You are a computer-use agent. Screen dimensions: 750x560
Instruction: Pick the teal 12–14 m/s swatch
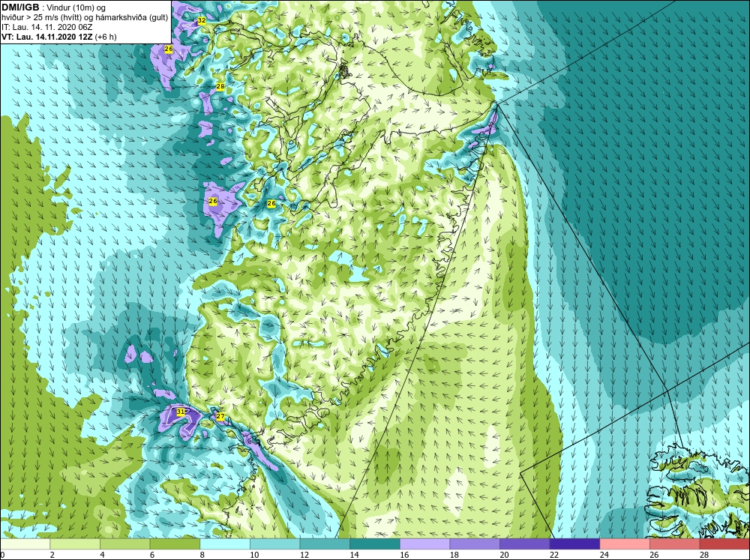click(x=325, y=544)
